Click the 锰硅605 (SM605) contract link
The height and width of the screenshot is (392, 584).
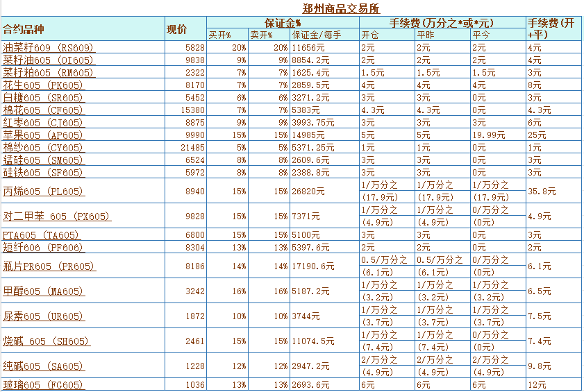(43, 160)
